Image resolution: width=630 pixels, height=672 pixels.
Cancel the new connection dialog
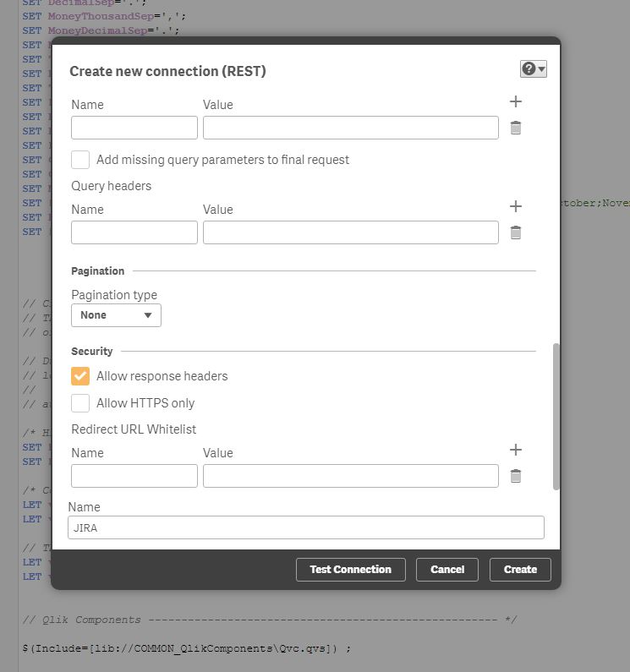[x=446, y=570]
